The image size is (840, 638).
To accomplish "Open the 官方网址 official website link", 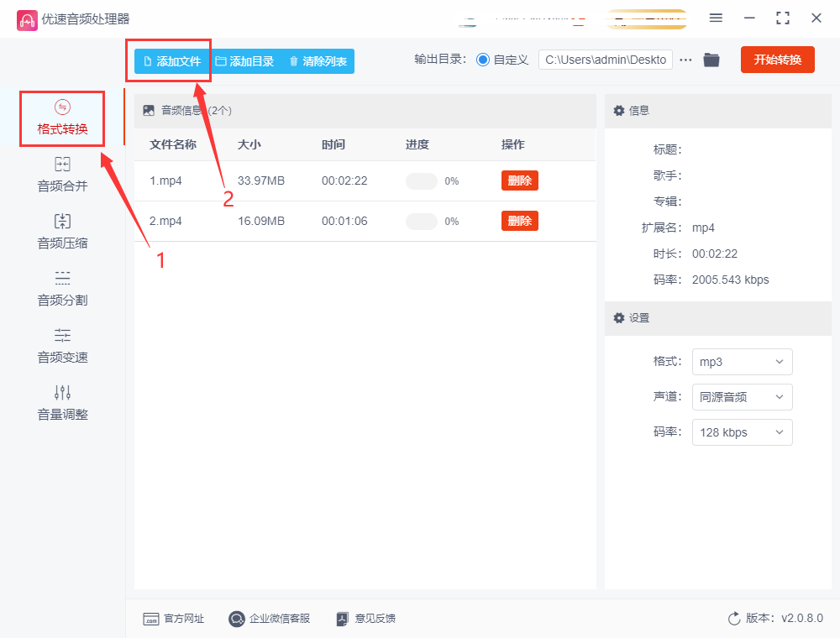I will [174, 619].
